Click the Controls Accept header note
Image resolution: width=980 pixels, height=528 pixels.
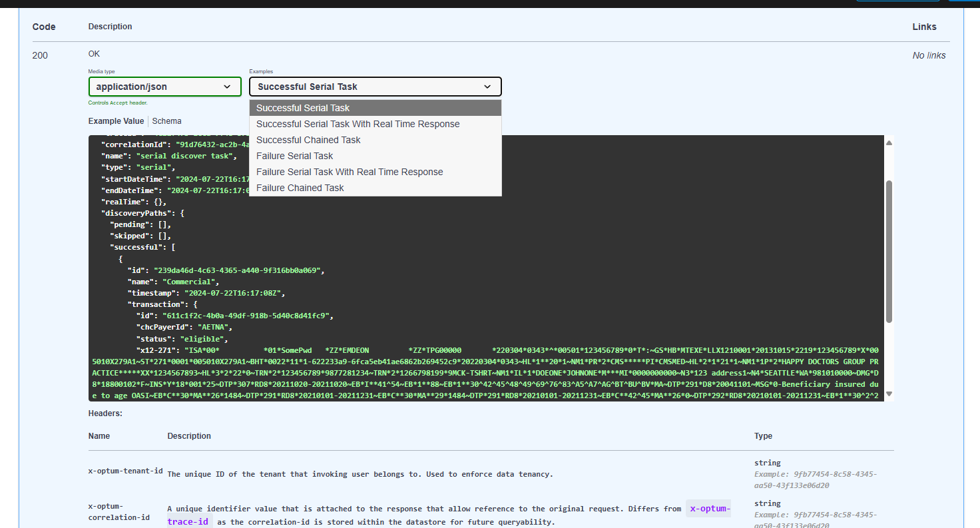tap(118, 103)
